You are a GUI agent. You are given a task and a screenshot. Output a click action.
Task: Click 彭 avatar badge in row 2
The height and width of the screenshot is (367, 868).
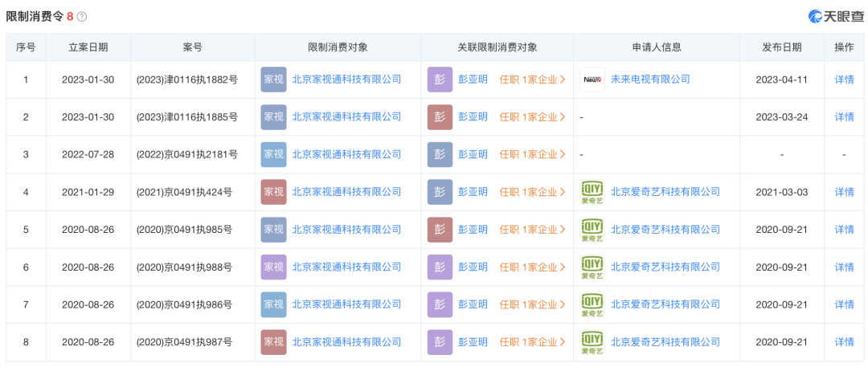[440, 116]
